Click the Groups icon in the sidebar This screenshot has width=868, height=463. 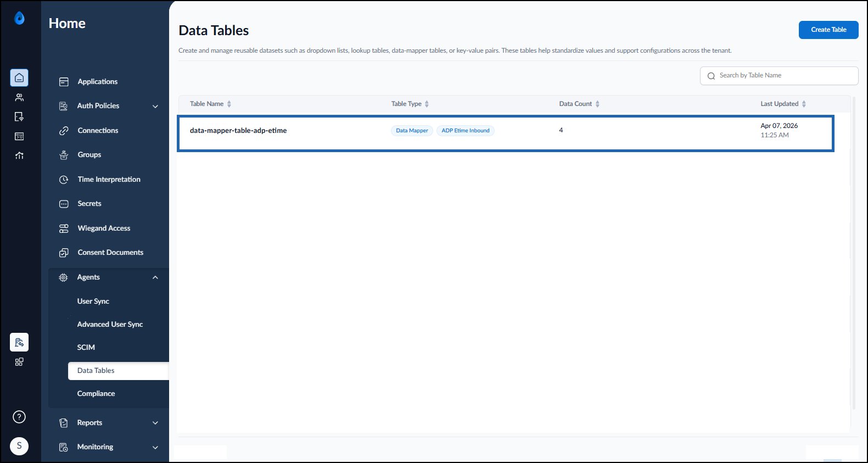[64, 155]
